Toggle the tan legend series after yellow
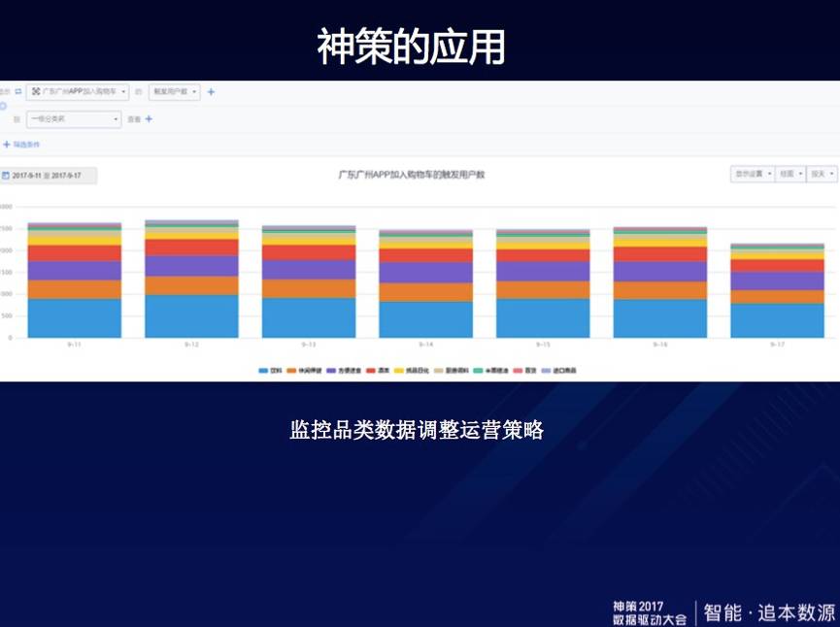 click(452, 371)
